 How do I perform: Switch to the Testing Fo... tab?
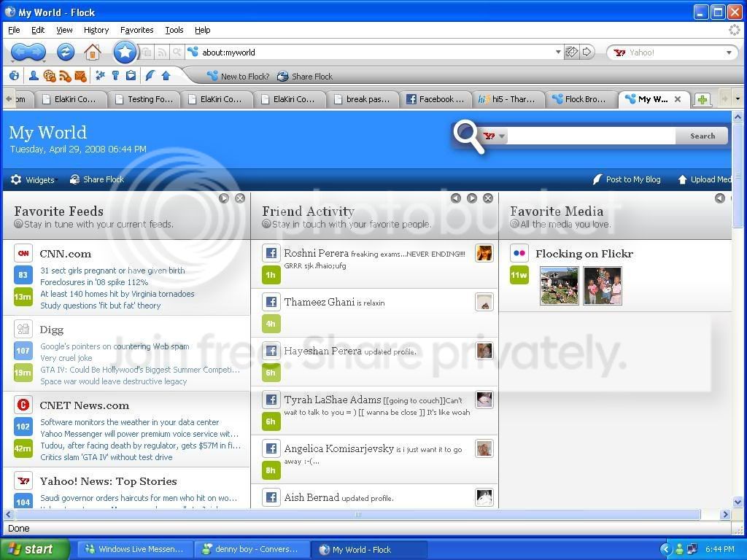[144, 99]
